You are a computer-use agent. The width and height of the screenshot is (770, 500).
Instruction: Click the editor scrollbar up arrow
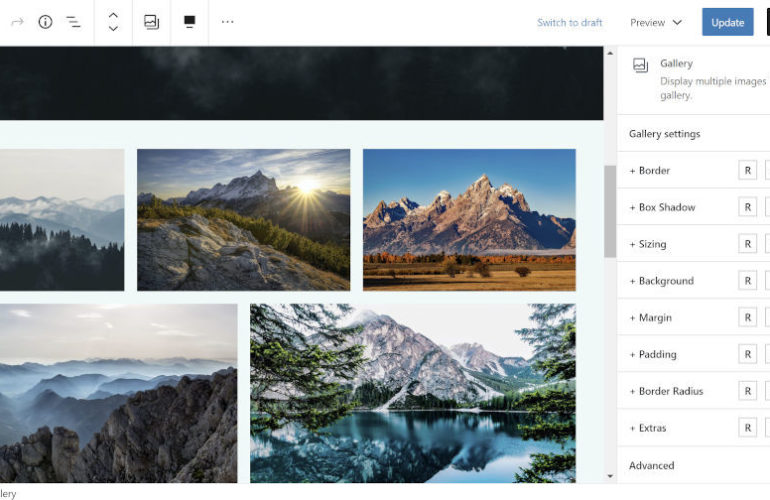tap(610, 53)
